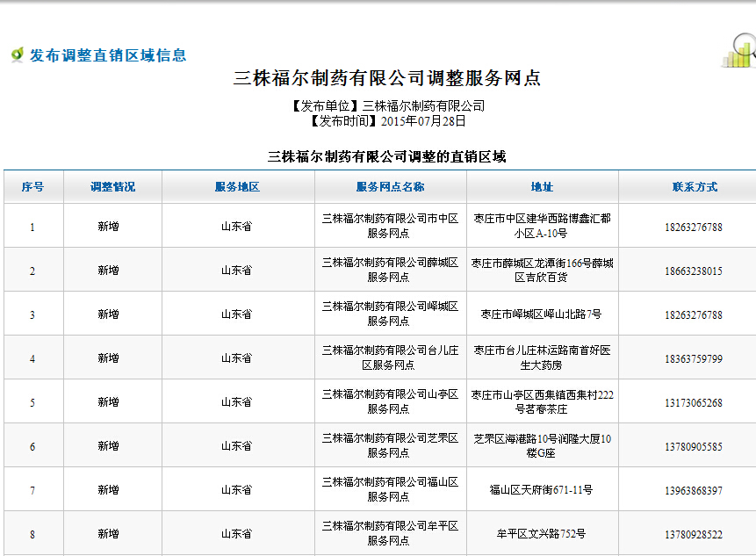This screenshot has width=756, height=556.
Task: Select phone number 13780928522
Action: click(694, 534)
